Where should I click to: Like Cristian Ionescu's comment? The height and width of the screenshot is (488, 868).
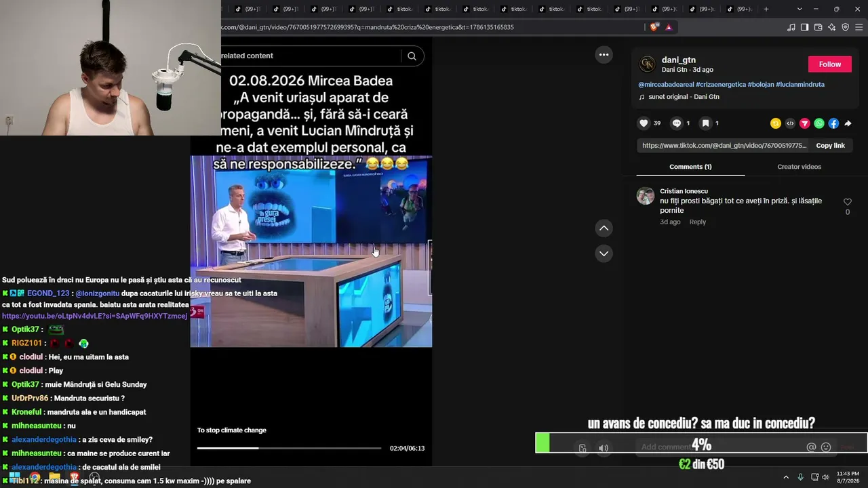click(x=847, y=202)
